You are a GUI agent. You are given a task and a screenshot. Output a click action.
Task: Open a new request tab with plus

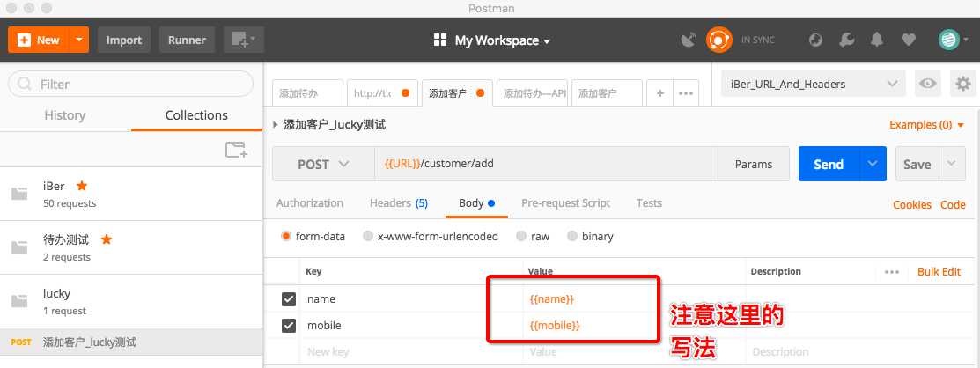pos(660,93)
